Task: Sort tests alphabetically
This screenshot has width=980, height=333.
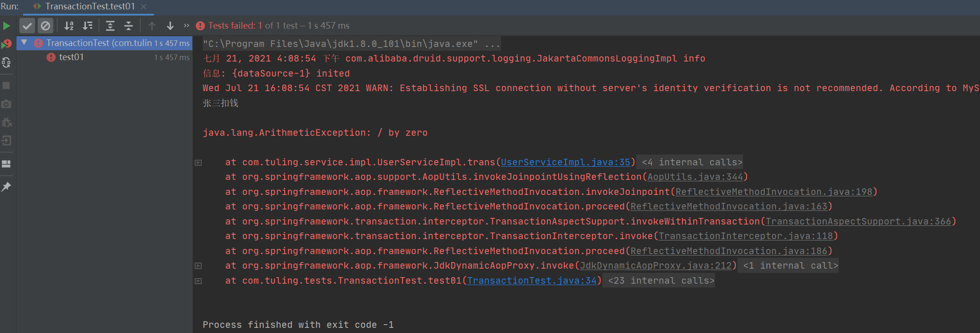Action: pyautogui.click(x=69, y=26)
